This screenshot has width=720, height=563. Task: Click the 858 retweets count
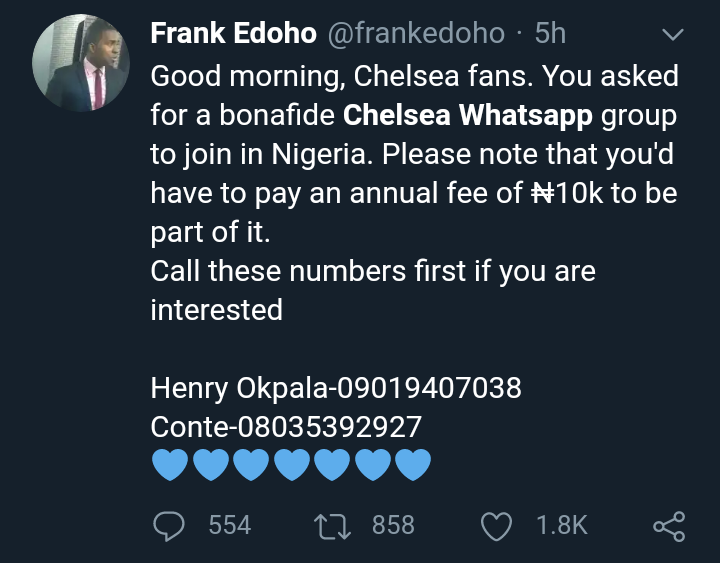point(393,524)
